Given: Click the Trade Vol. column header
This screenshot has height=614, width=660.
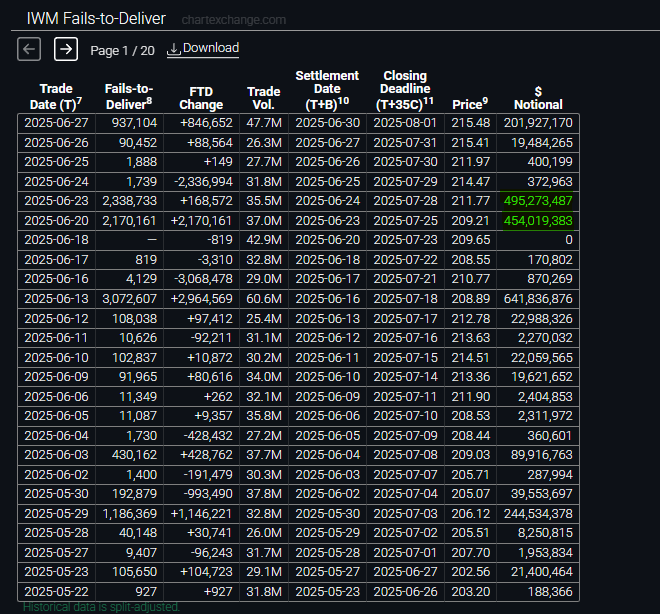Looking at the screenshot, I should (x=263, y=98).
